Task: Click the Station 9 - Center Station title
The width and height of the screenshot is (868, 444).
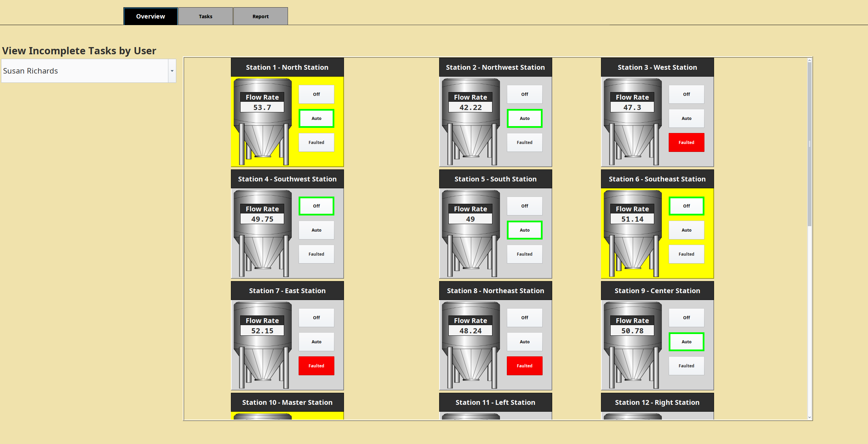Action: (657, 290)
